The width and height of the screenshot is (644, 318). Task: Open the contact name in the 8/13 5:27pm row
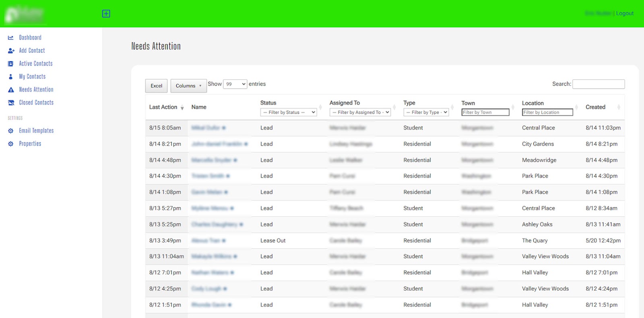pyautogui.click(x=210, y=208)
